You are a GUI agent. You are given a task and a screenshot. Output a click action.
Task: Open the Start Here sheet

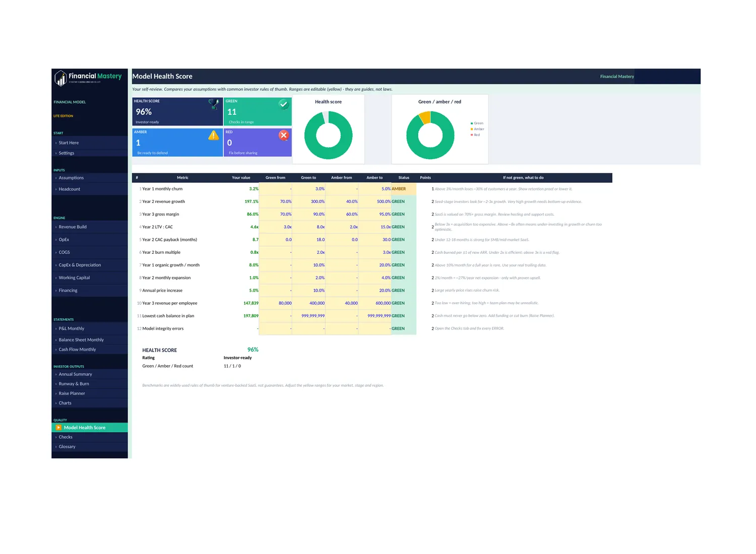coord(90,143)
